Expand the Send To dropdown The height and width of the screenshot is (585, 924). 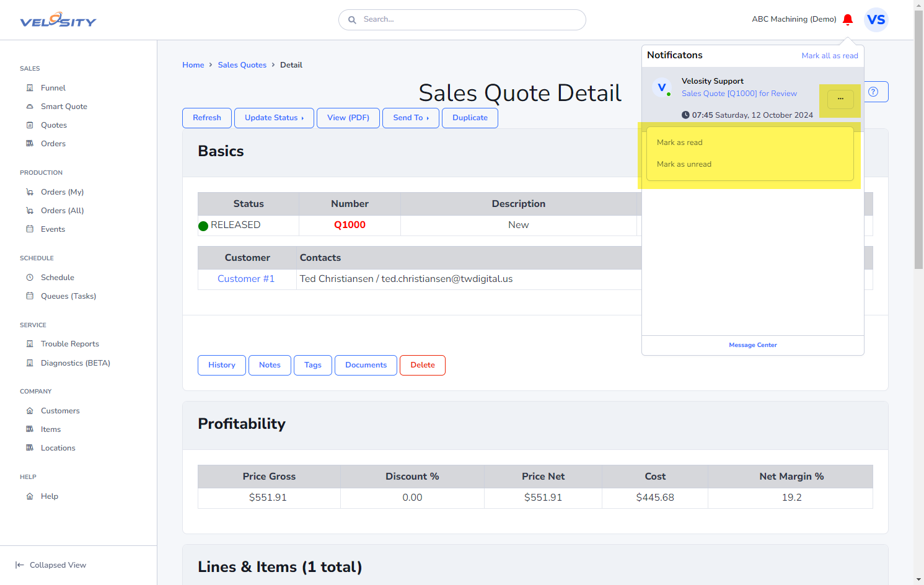pyautogui.click(x=411, y=118)
